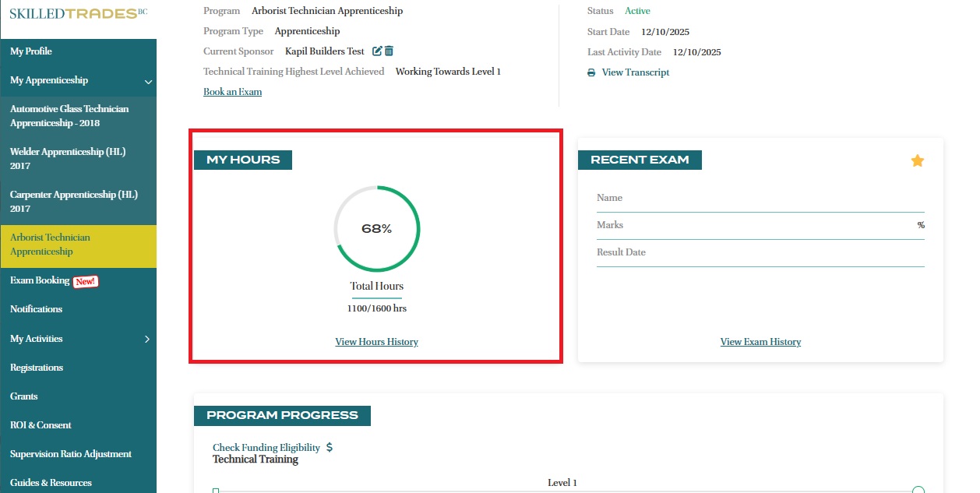Click the delete sponsor trash icon
Image resolution: width=980 pixels, height=493 pixels.
(x=389, y=51)
